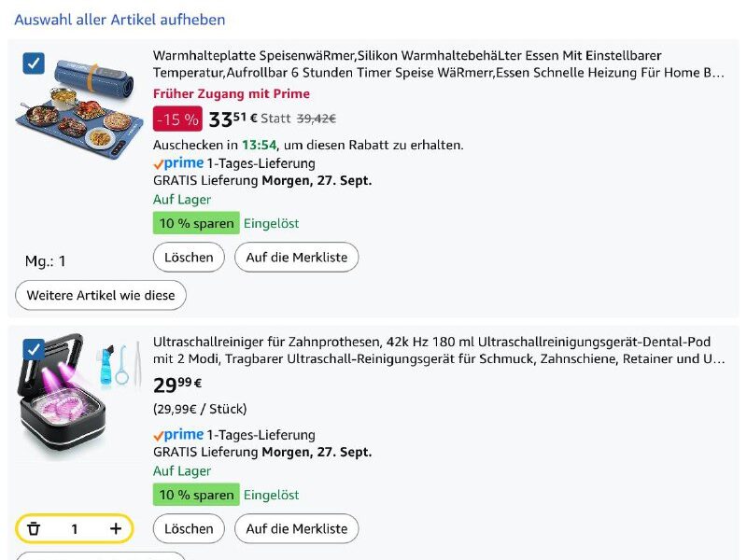The width and height of the screenshot is (747, 560).
Task: Click the Prime logo on the Warmhalteplatte item
Action: pyautogui.click(x=178, y=163)
